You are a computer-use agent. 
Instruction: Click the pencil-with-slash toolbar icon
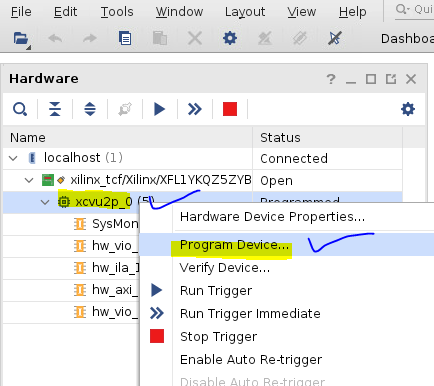265,38
